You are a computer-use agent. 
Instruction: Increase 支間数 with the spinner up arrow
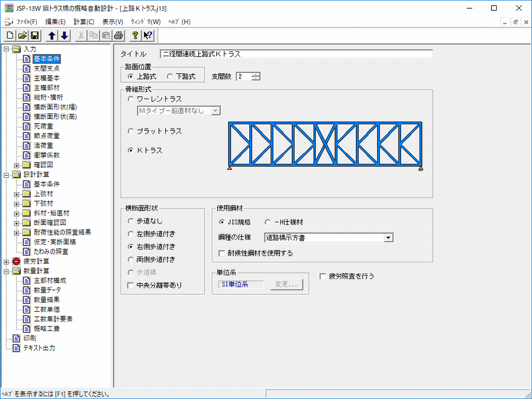pyautogui.click(x=256, y=74)
